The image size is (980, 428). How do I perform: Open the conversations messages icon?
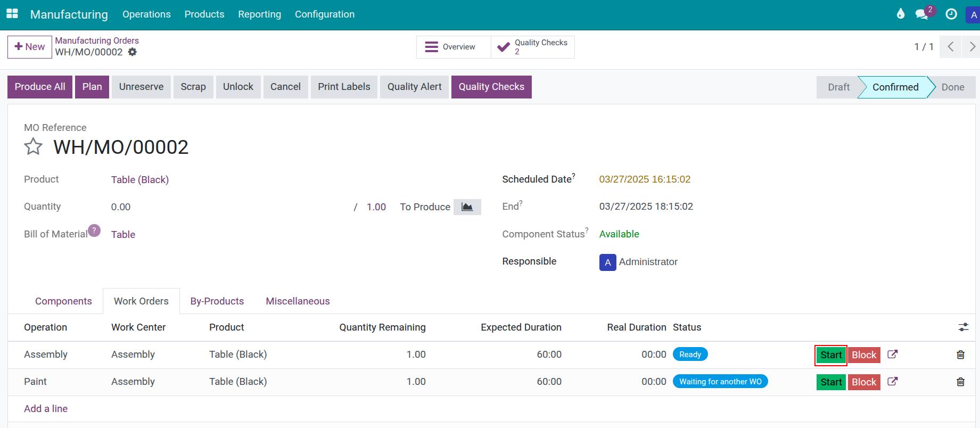click(922, 14)
